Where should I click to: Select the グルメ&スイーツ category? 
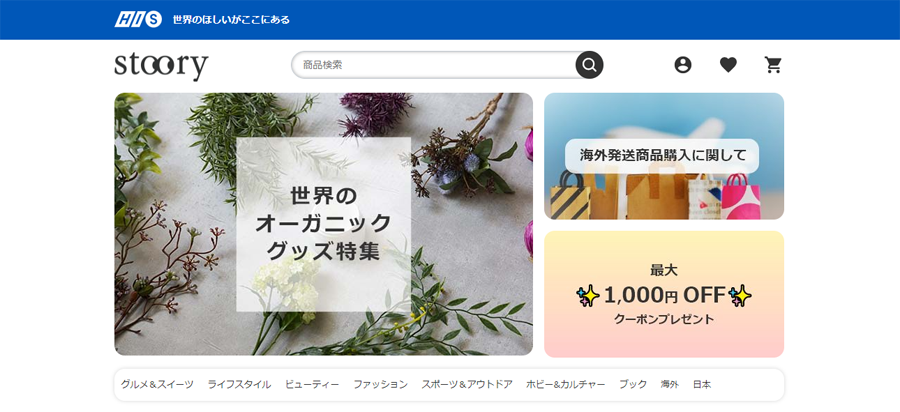tap(157, 384)
